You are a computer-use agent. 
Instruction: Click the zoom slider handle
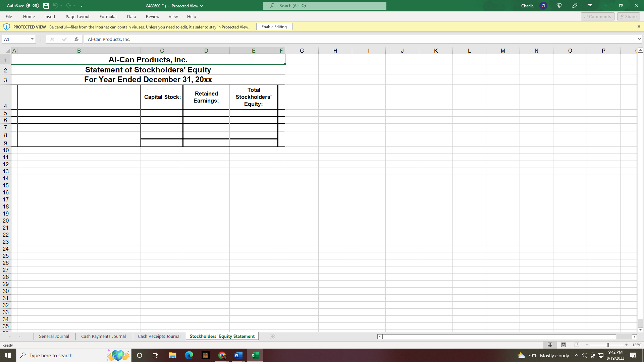click(608, 345)
